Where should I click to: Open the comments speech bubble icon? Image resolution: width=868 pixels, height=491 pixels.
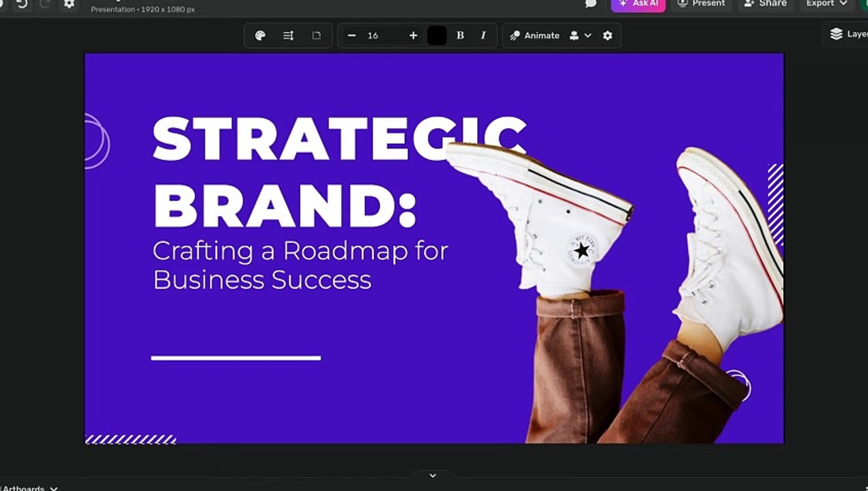coord(591,4)
